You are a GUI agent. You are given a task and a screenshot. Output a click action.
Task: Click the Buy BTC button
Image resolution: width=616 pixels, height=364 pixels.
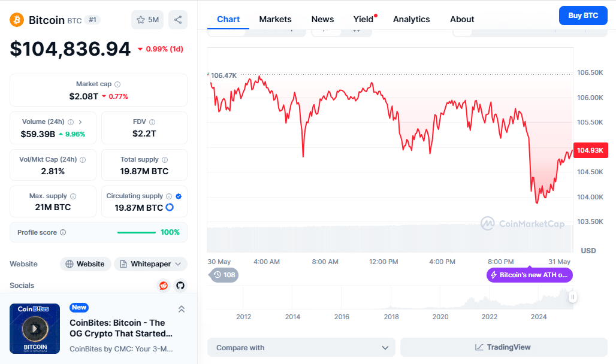582,16
